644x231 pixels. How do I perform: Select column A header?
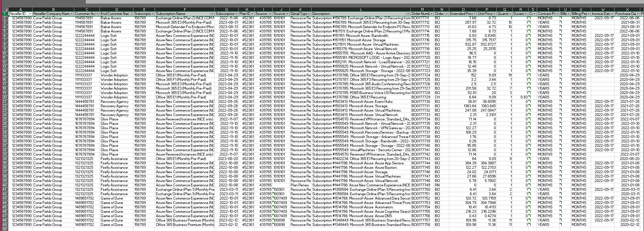(x=20, y=9)
